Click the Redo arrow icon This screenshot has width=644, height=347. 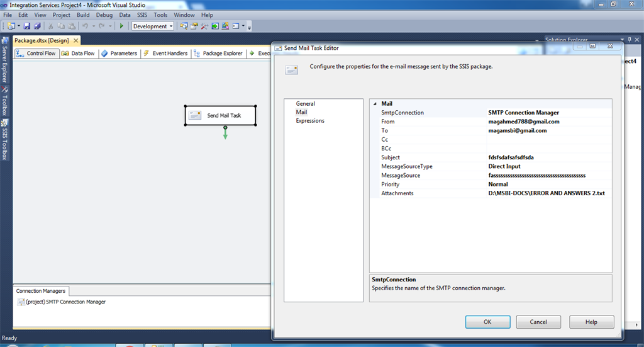point(101,26)
